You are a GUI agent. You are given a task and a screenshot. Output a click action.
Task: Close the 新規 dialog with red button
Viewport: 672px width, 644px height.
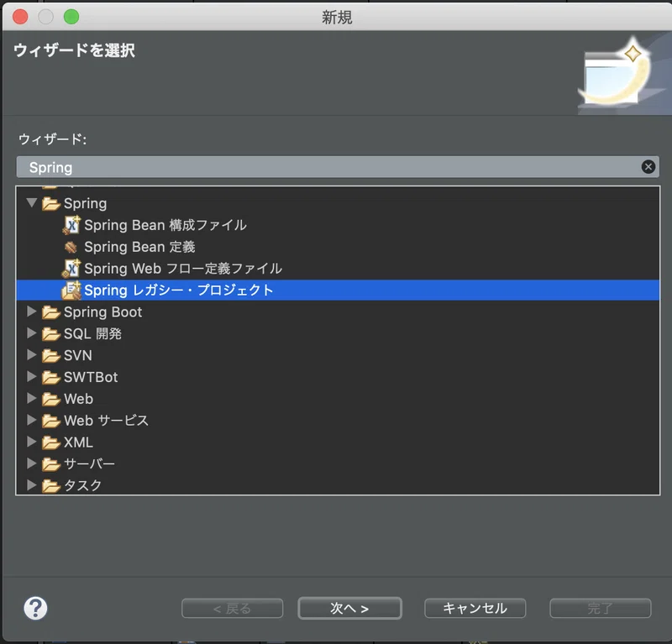point(20,17)
